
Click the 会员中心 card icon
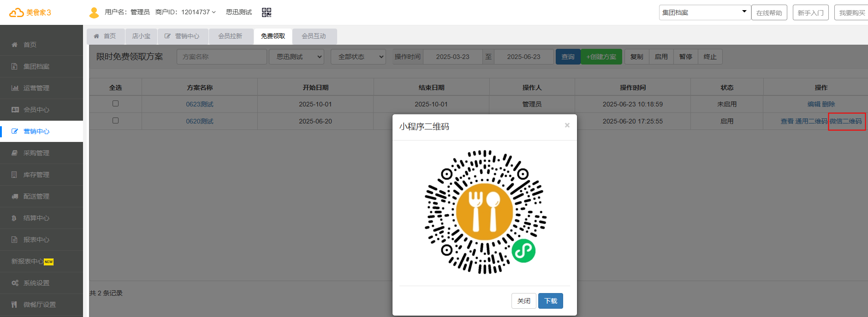[x=15, y=110]
